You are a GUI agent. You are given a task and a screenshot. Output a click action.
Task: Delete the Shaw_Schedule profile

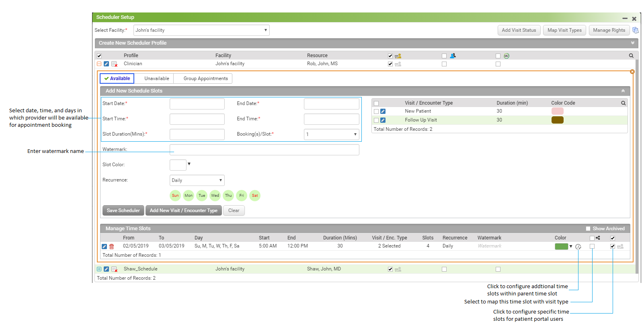click(114, 269)
